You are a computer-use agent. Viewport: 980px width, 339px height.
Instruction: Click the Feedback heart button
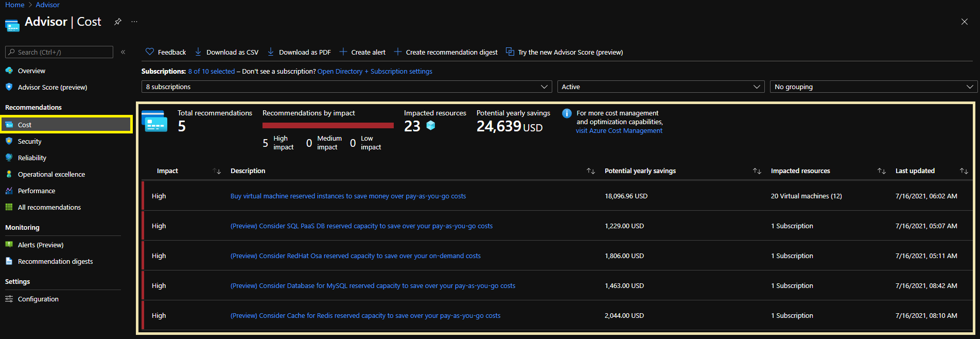[166, 52]
